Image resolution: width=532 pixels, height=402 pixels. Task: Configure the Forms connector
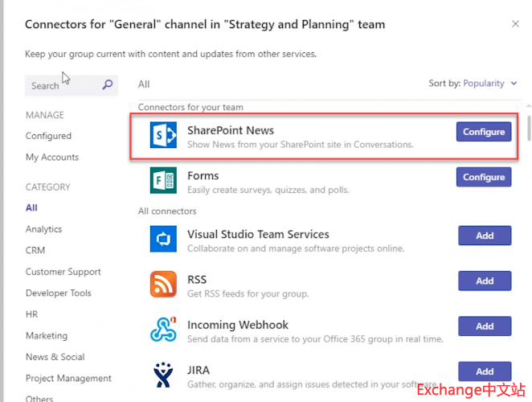[484, 177]
